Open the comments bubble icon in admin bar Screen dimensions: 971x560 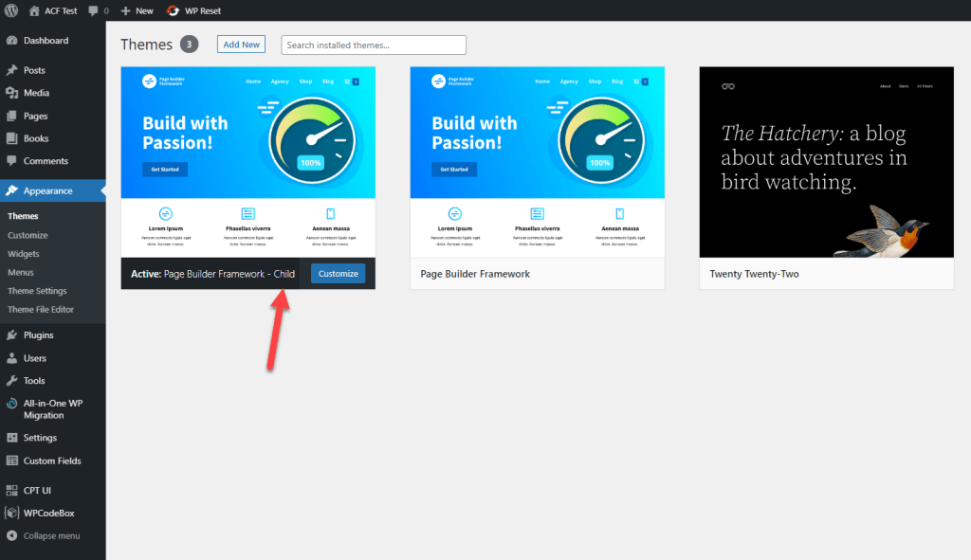[x=93, y=10]
